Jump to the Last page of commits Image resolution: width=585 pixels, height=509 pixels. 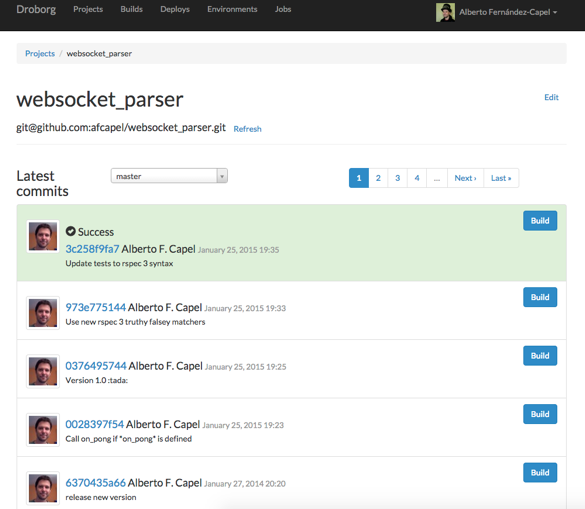(x=501, y=178)
